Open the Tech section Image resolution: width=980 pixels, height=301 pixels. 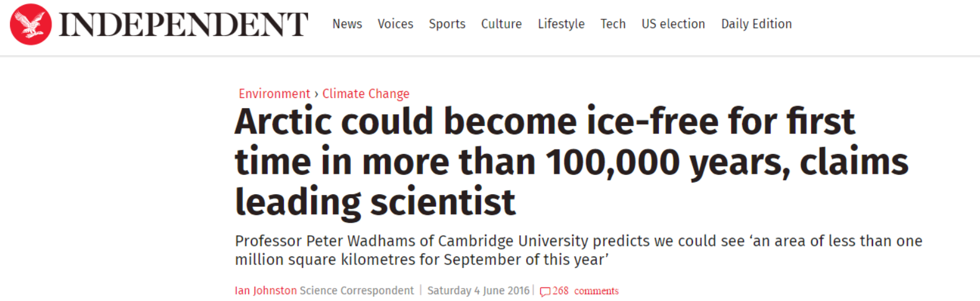coord(613,24)
